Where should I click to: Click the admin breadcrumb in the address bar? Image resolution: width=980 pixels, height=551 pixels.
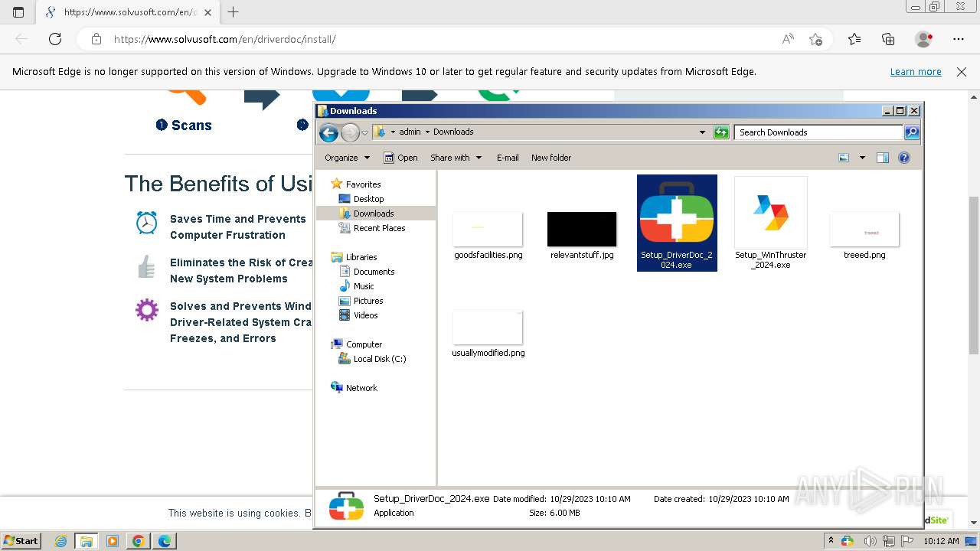(x=410, y=132)
